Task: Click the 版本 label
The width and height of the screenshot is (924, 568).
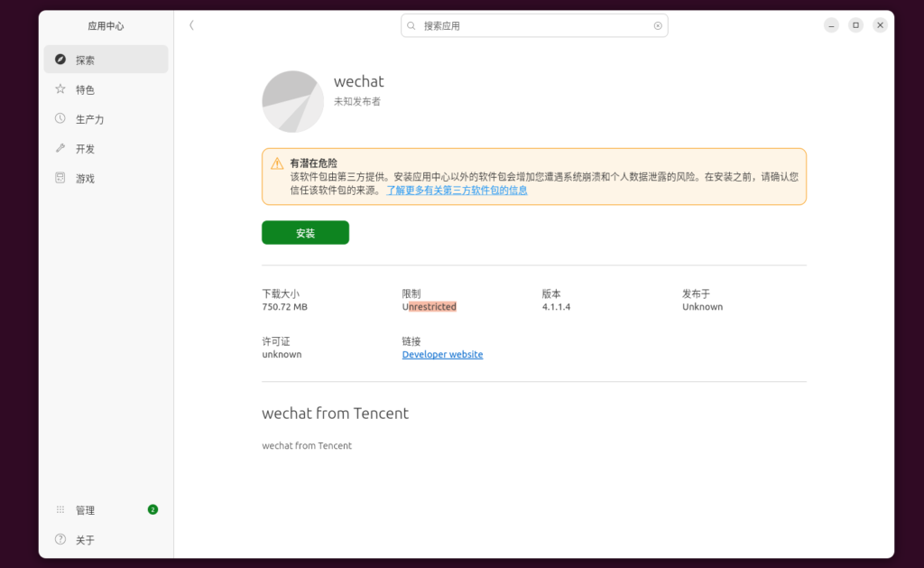Action: (551, 293)
